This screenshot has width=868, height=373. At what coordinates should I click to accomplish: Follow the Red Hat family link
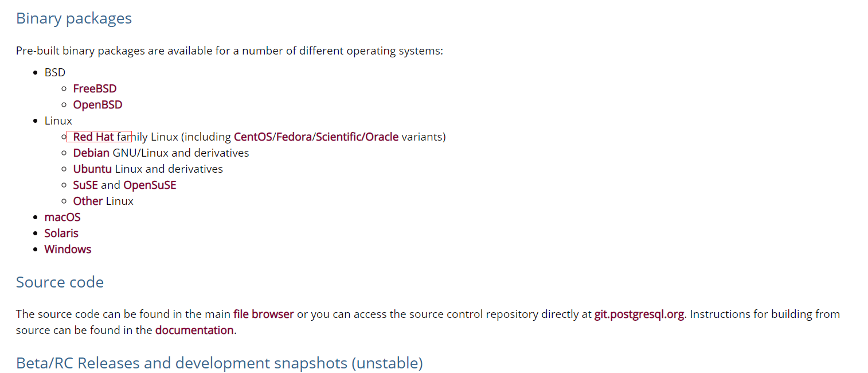(93, 137)
